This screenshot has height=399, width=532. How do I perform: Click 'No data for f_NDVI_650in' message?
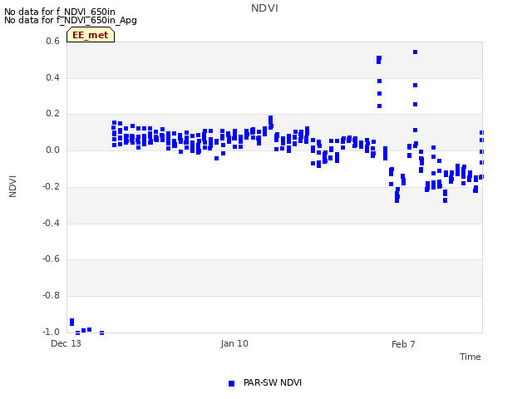pyautogui.click(x=60, y=12)
